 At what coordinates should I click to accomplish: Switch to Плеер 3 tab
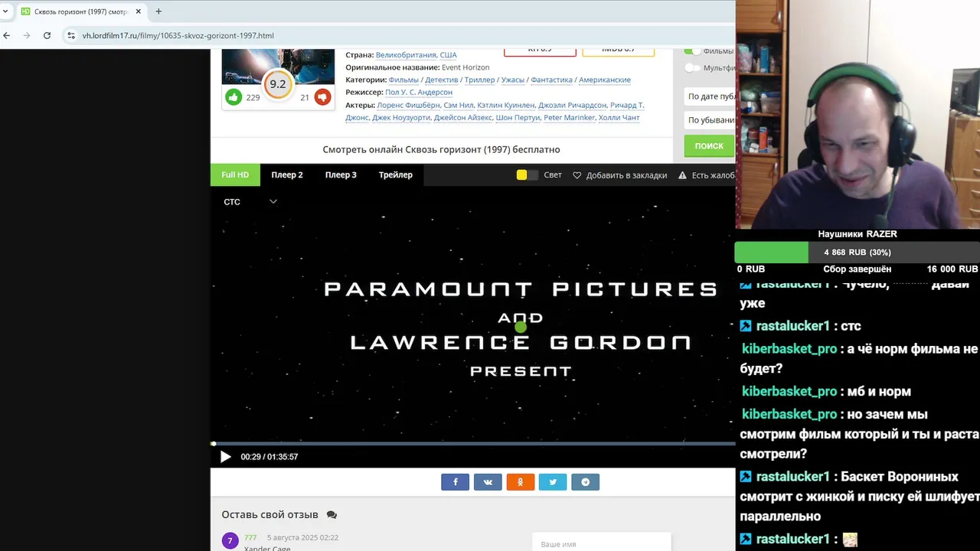click(x=341, y=175)
